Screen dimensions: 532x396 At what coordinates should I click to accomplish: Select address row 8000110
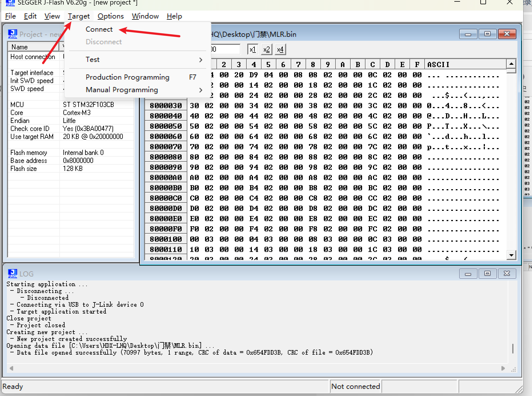tap(166, 250)
